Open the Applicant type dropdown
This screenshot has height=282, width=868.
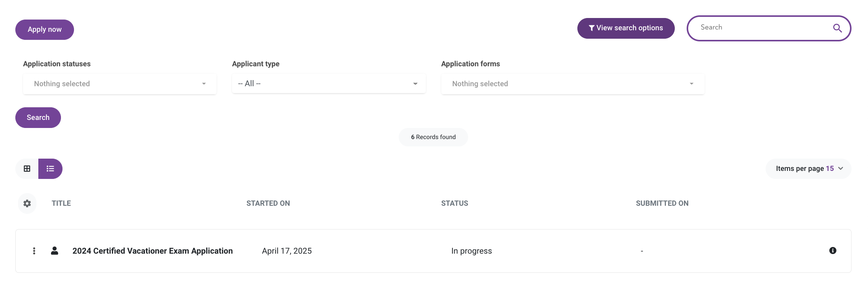[329, 84]
